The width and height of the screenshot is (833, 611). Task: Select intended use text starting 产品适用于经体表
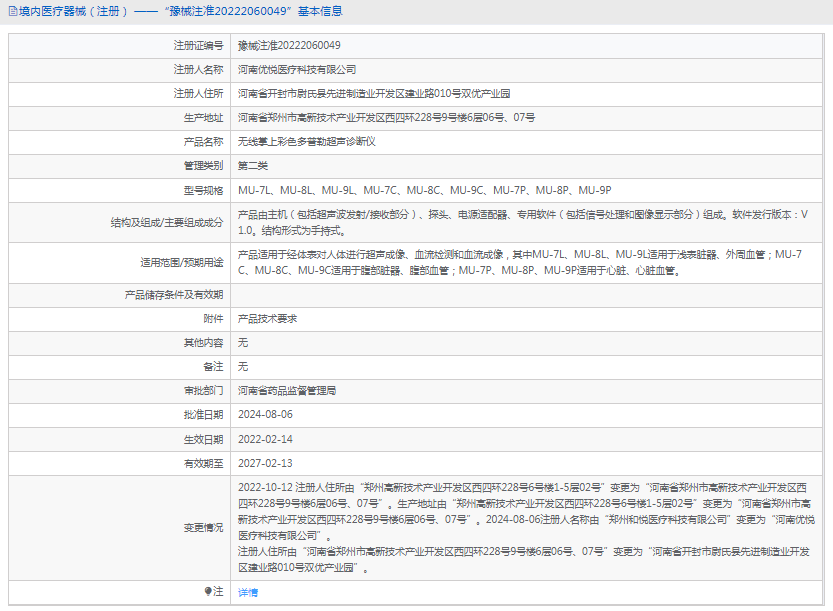[x=520, y=262]
